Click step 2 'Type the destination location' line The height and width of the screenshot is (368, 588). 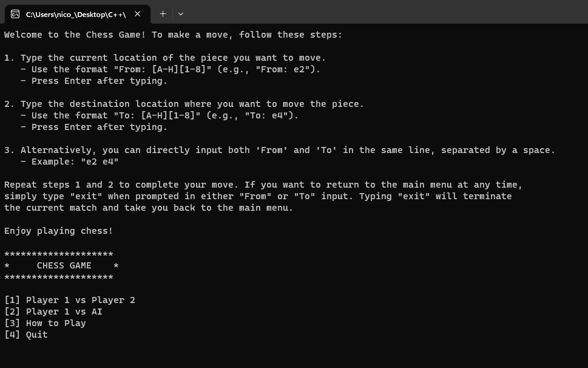click(184, 104)
